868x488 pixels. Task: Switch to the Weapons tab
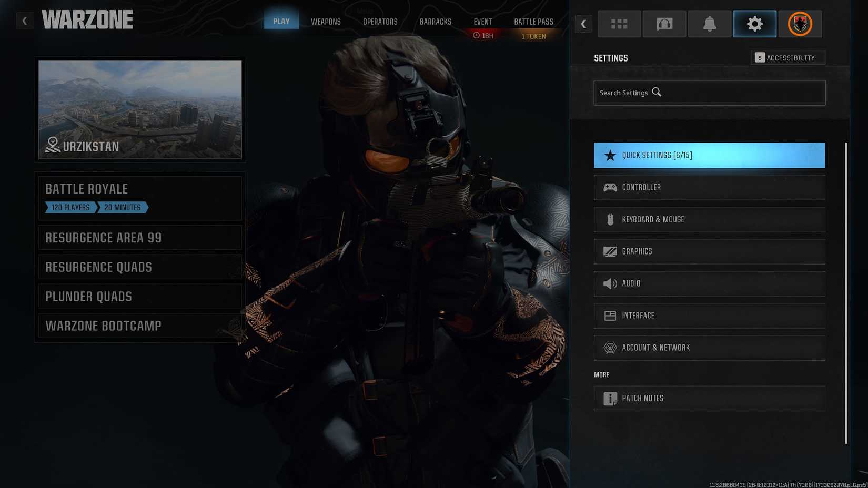(x=326, y=22)
